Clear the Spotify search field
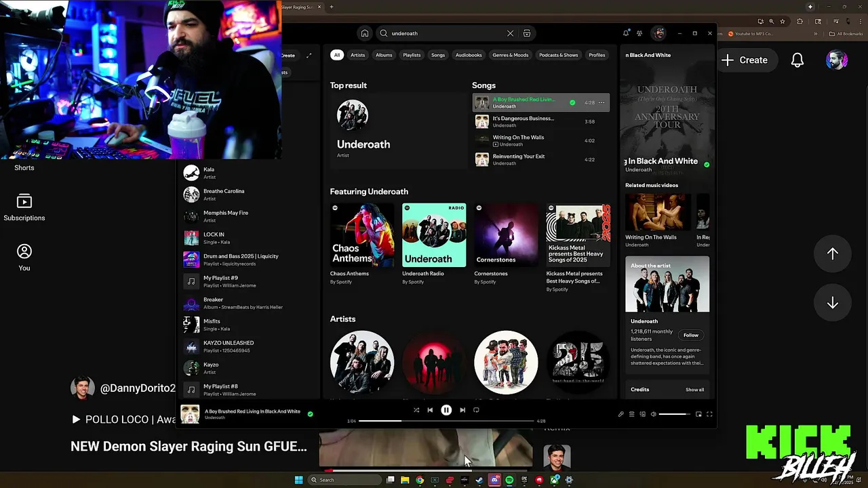 point(510,33)
